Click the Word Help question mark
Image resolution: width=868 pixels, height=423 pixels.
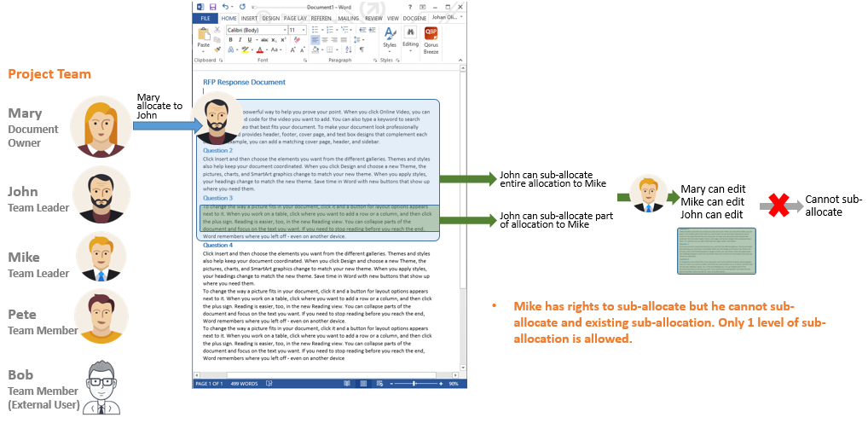point(410,7)
